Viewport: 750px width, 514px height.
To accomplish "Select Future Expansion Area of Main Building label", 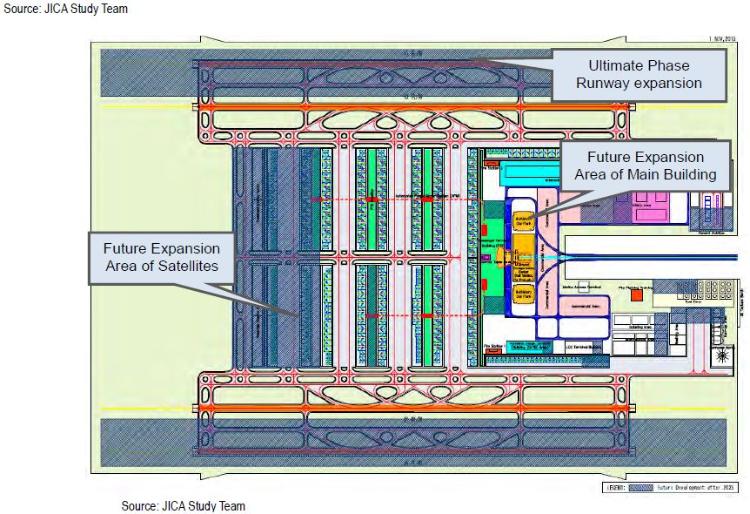I will click(643, 167).
